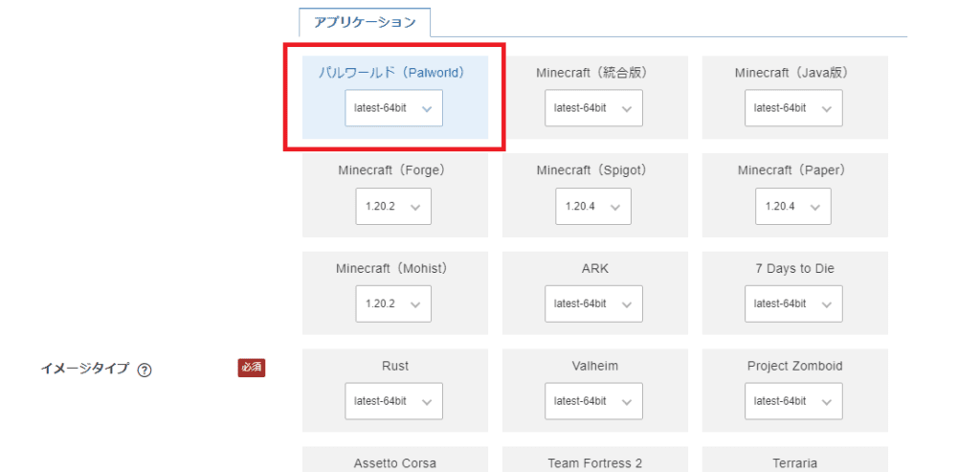This screenshot has height=472, width=980.
Task: Choose the ARK image card
Action: click(595, 293)
